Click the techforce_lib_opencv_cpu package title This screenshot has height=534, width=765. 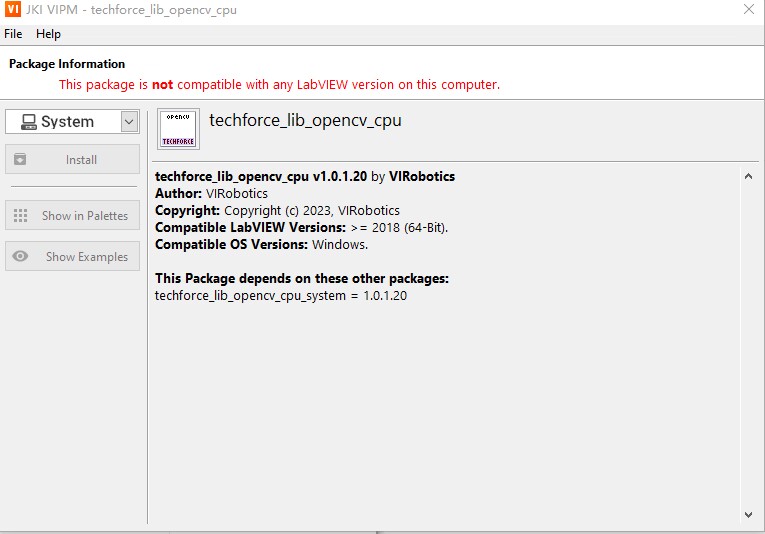(x=305, y=121)
